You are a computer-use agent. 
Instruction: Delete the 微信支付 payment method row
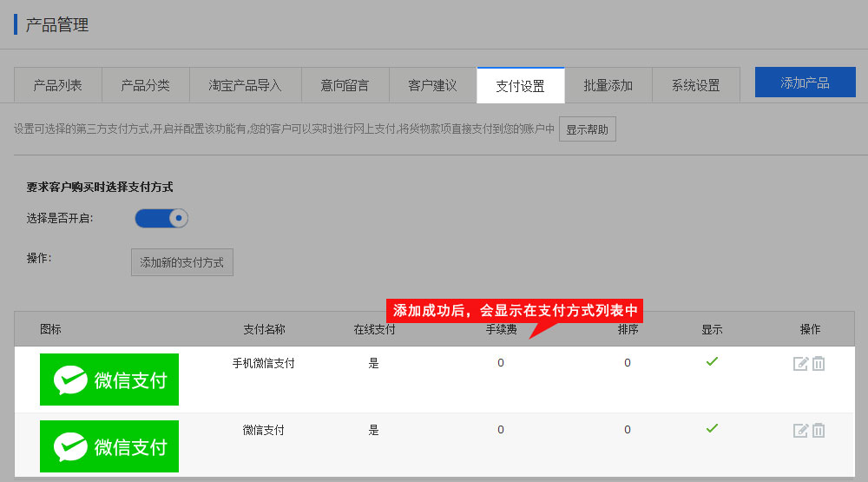coord(819,431)
